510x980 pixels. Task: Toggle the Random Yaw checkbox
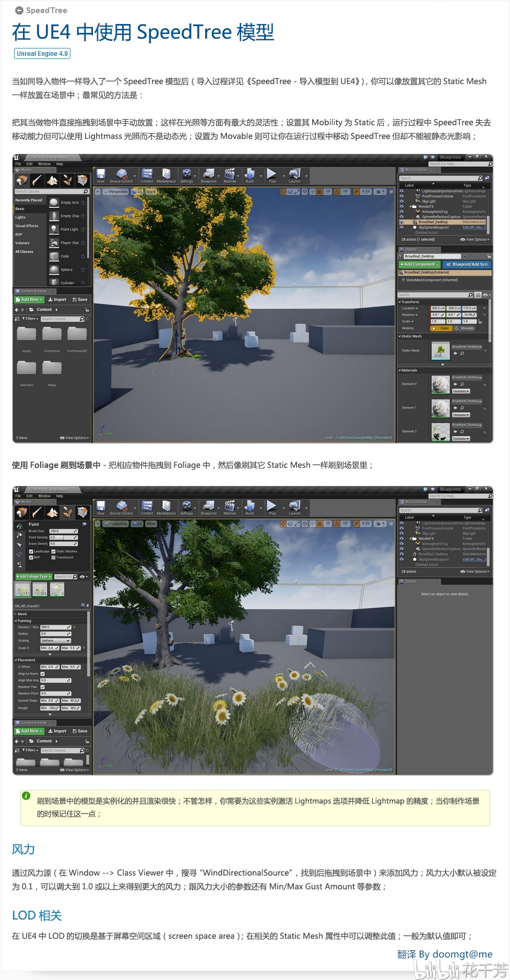pyautogui.click(x=42, y=687)
